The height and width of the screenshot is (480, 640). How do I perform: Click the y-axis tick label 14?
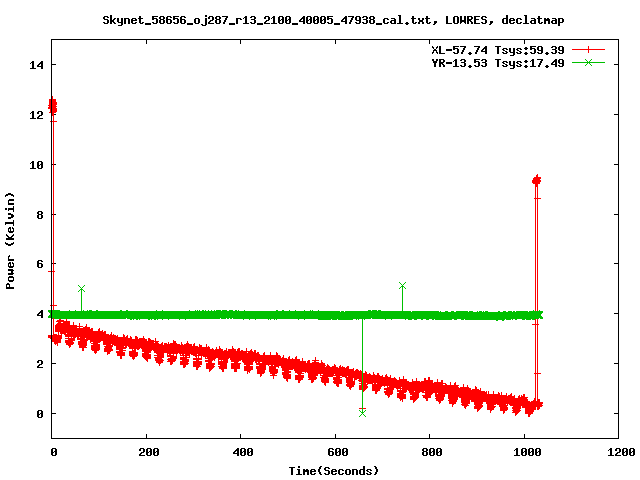36,65
